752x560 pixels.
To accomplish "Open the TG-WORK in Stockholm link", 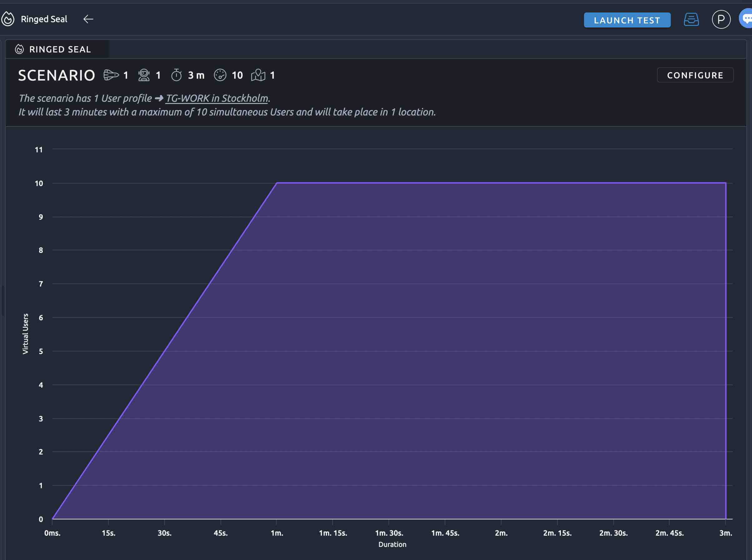I will pos(217,98).
